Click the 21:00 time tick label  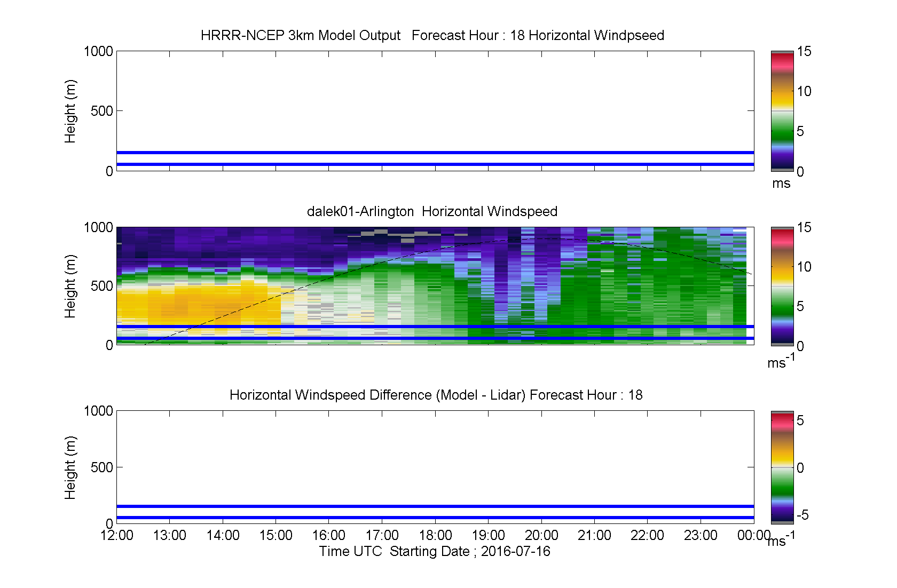pos(594,535)
